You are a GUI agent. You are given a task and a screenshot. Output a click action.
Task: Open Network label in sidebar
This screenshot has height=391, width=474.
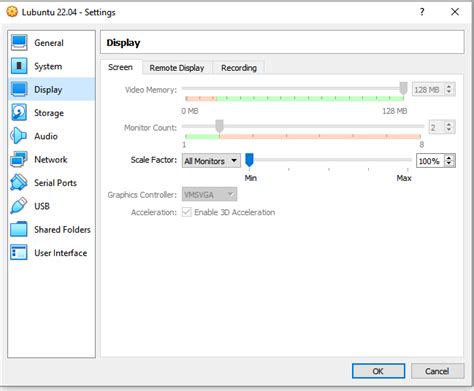[x=51, y=160]
